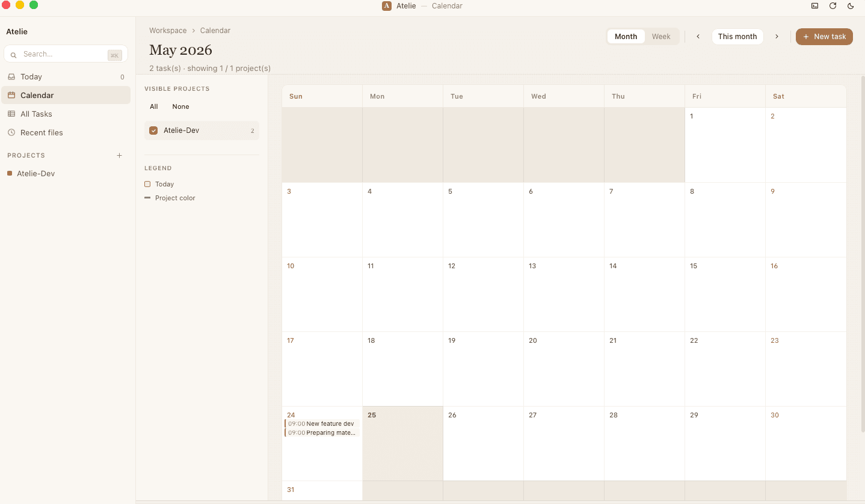Toggle dark mode with the moon icon

tap(851, 6)
